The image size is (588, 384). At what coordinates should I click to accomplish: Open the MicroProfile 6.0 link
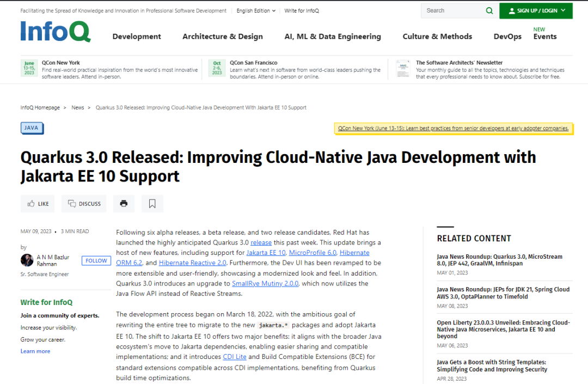313,253
